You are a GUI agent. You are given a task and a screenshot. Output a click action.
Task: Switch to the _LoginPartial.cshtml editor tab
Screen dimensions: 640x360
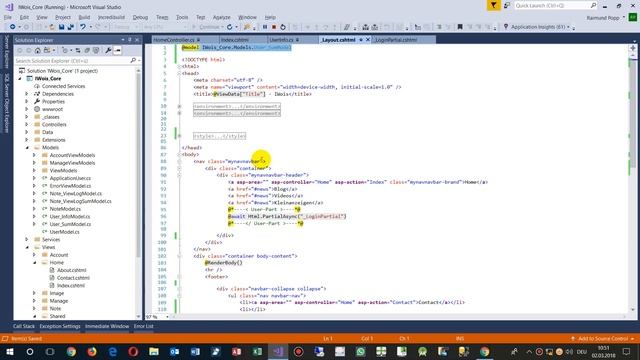pos(396,40)
